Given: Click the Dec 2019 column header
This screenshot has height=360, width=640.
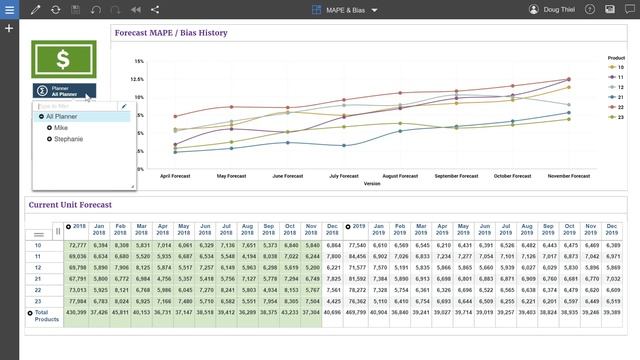Looking at the screenshot, I should point(612,229).
